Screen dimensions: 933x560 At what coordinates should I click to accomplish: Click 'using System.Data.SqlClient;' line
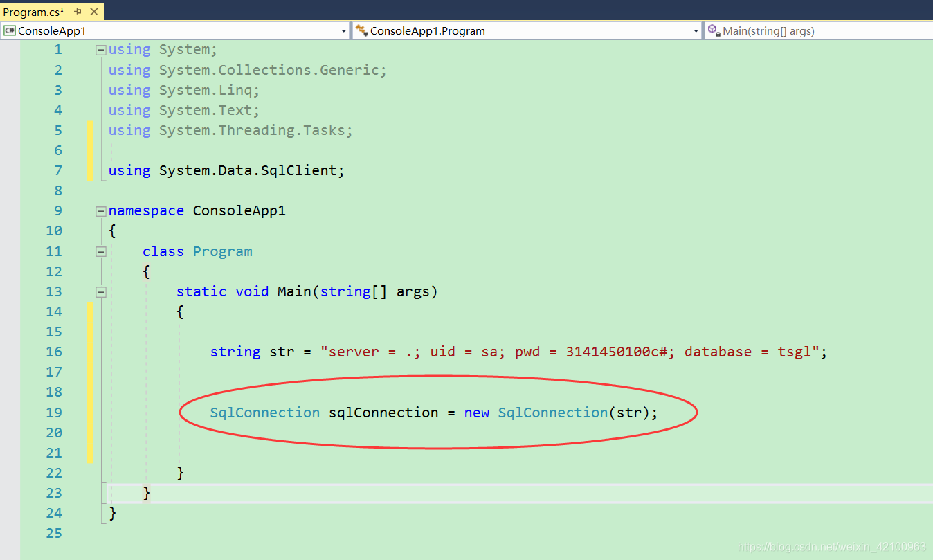[226, 170]
